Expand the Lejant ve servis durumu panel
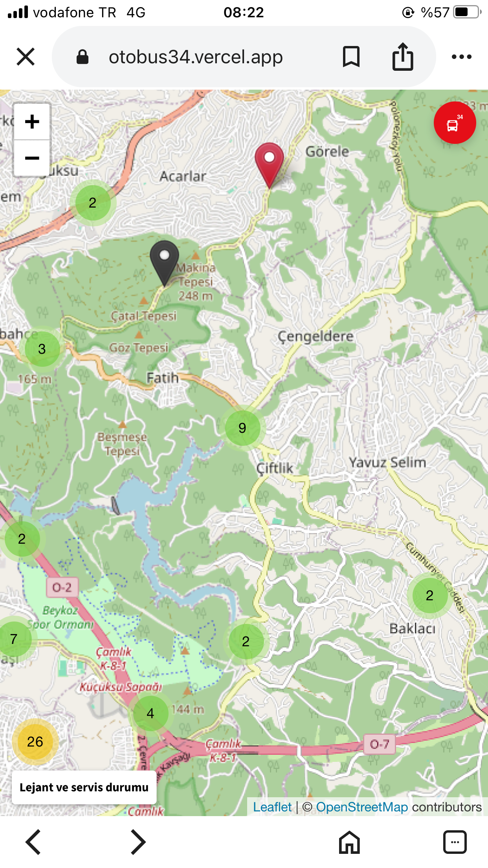488x868 pixels. click(x=84, y=787)
